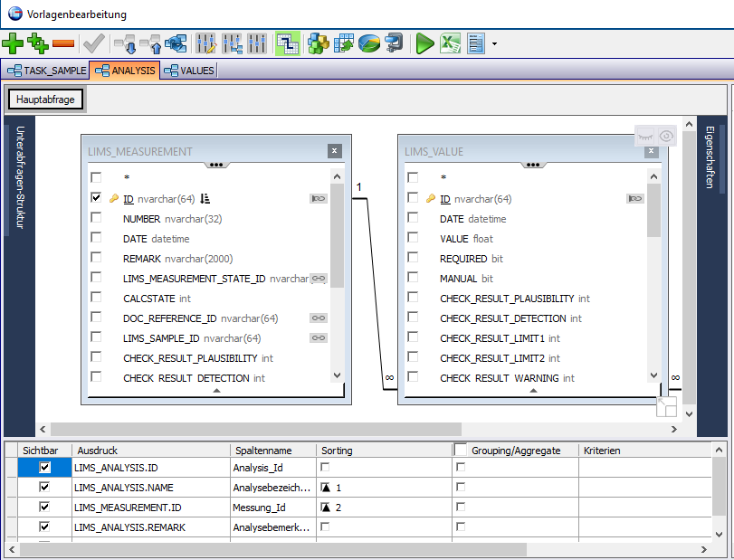Click the green plus add icon

14,43
